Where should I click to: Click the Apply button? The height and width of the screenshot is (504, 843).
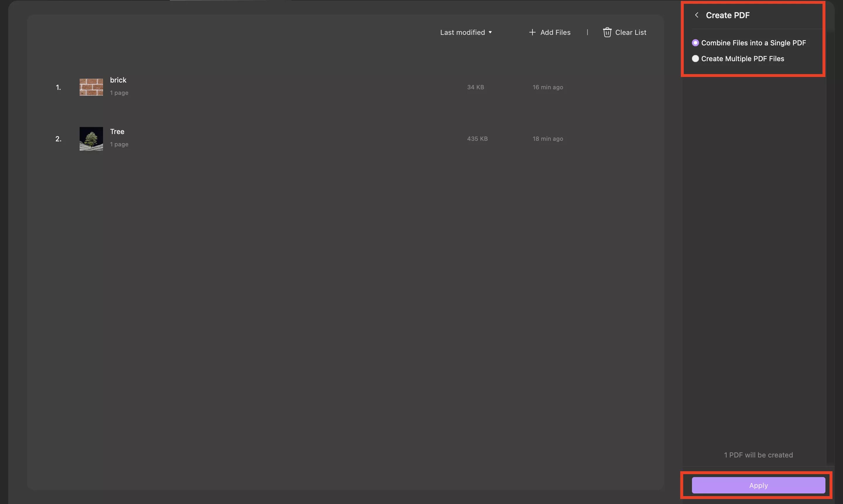click(758, 485)
